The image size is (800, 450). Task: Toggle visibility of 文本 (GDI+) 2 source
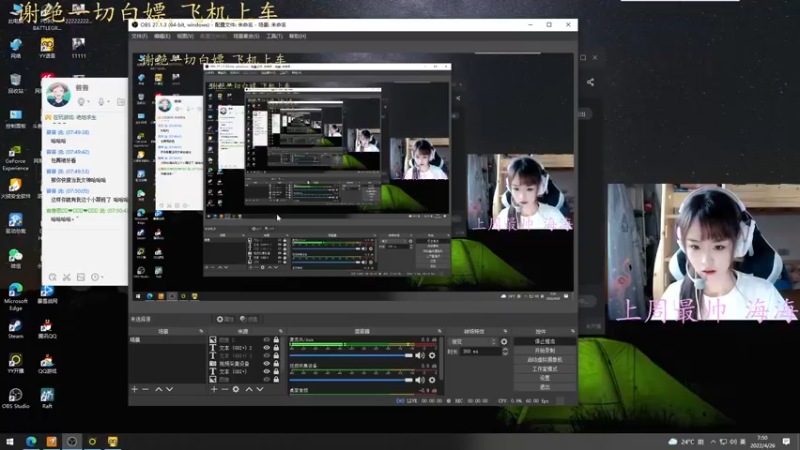tap(266, 347)
